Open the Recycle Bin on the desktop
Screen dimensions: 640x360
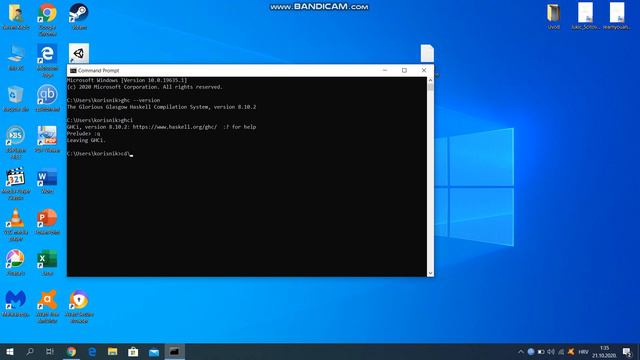coord(16,98)
